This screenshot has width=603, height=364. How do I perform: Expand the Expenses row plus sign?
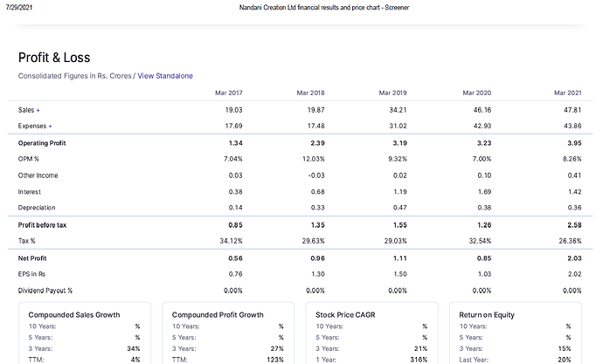pyautogui.click(x=50, y=126)
